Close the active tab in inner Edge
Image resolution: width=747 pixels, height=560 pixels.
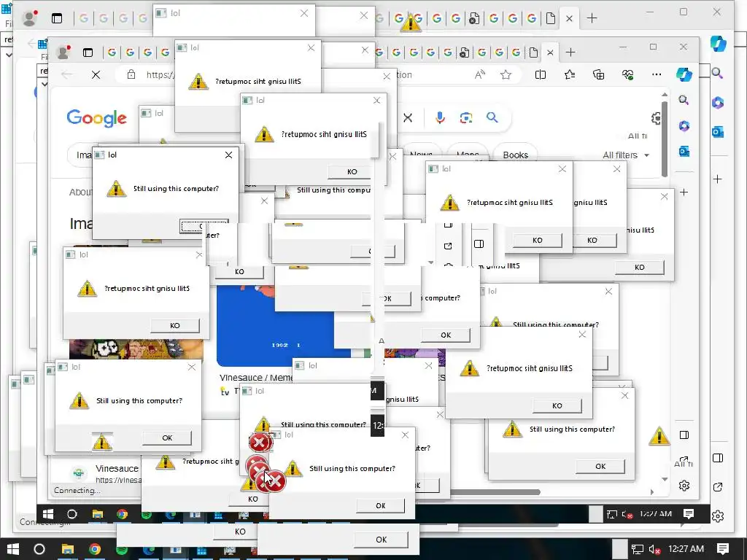click(550, 52)
